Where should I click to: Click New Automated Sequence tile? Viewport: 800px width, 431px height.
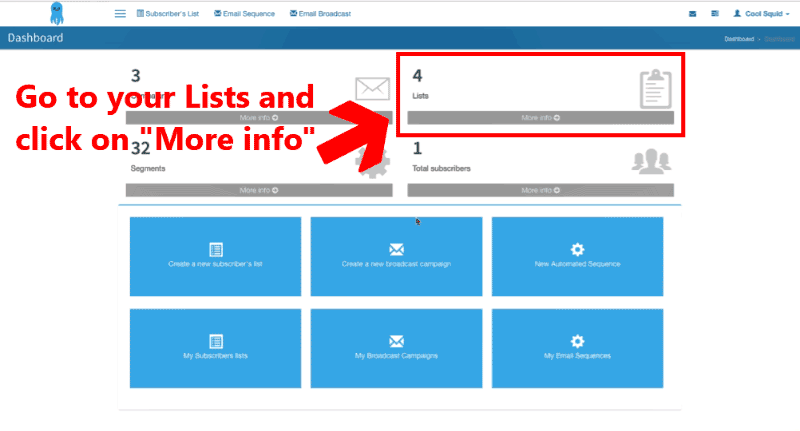pyautogui.click(x=578, y=257)
